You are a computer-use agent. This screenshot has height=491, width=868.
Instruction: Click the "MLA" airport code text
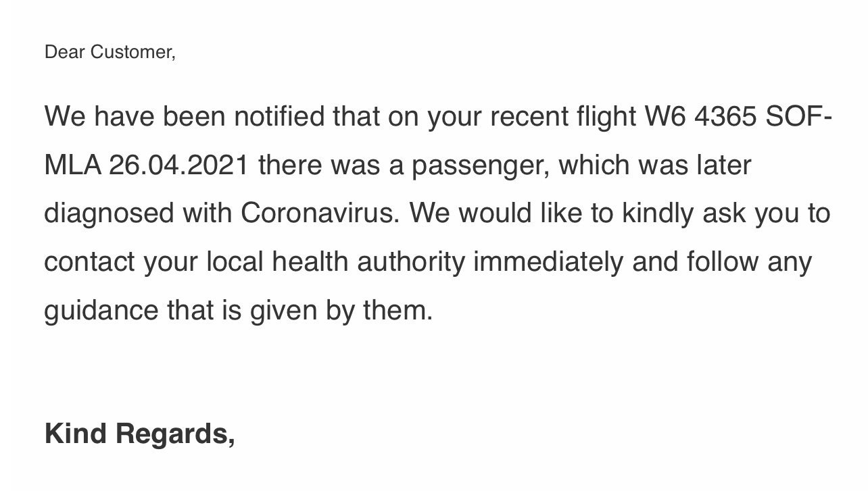click(72, 165)
